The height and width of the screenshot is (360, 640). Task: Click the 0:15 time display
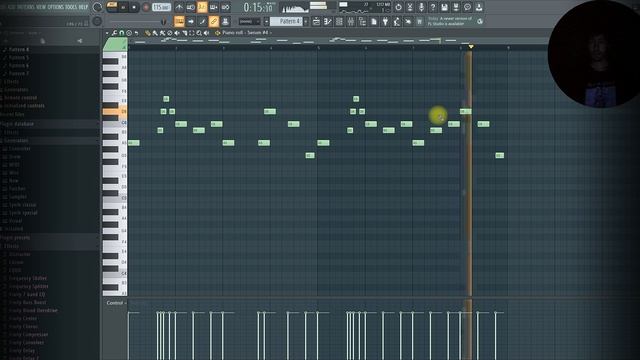(258, 7)
